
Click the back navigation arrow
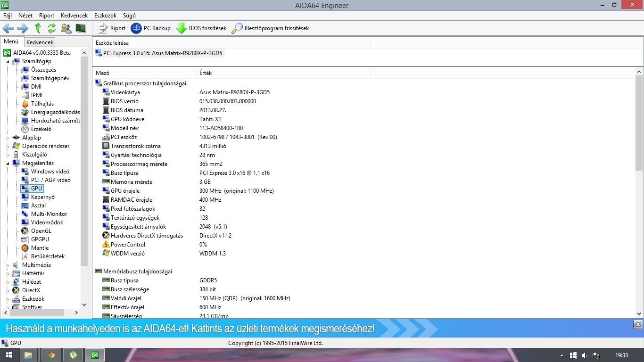pyautogui.click(x=8, y=28)
